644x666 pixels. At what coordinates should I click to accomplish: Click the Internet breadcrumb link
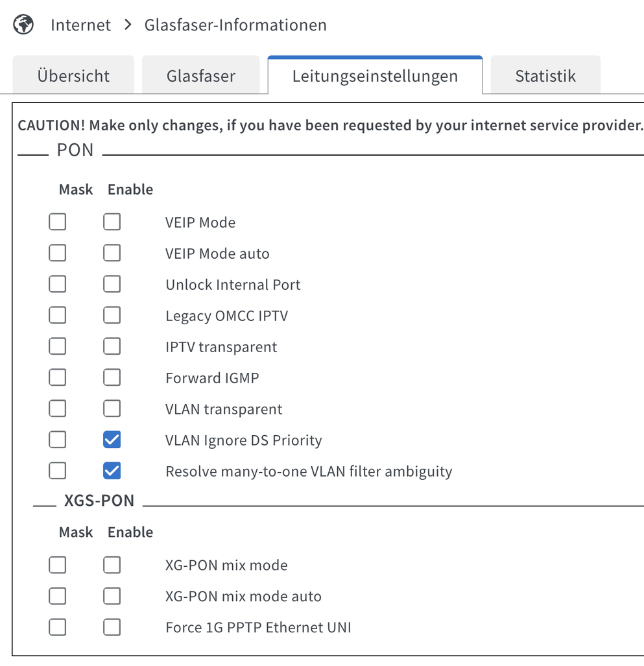80,25
